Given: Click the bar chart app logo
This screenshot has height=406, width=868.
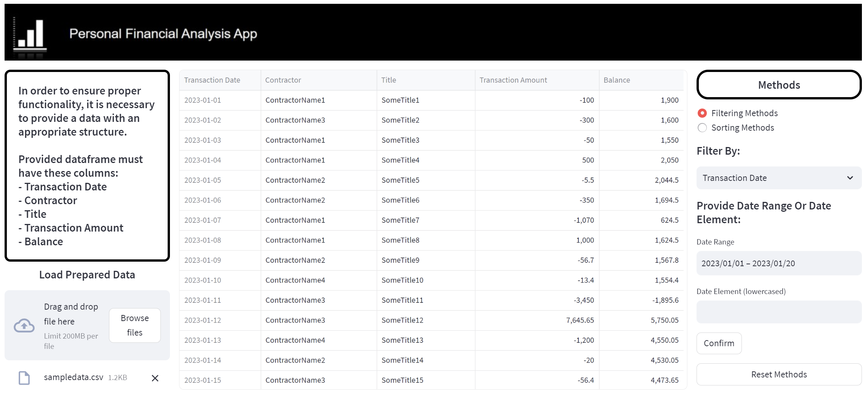Looking at the screenshot, I should 30,35.
